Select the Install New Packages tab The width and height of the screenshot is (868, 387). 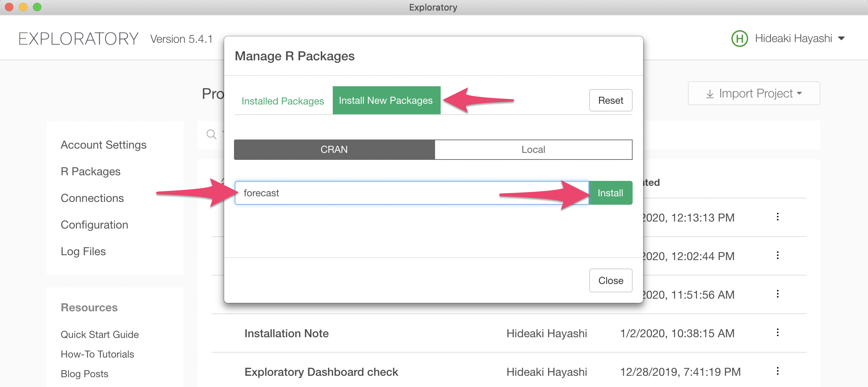coord(386,100)
